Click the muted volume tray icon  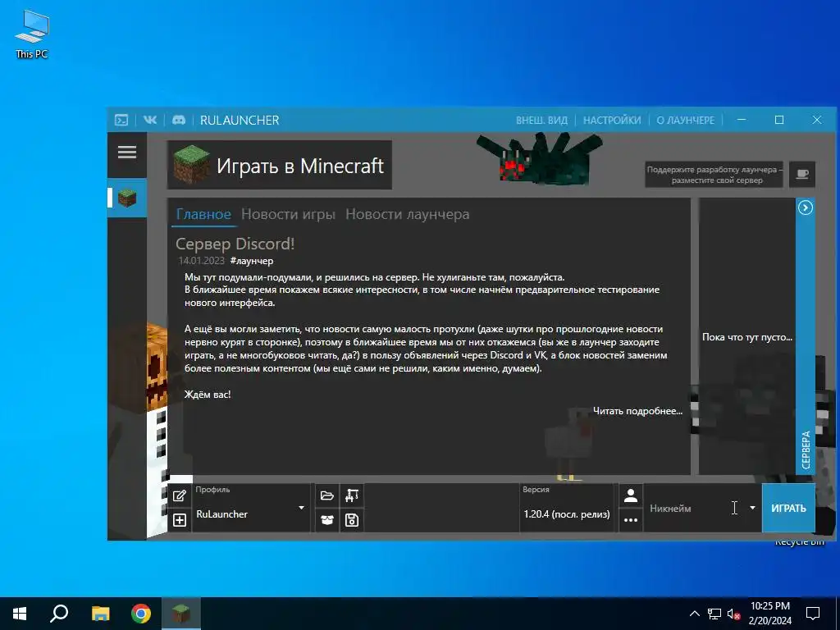tap(734, 614)
